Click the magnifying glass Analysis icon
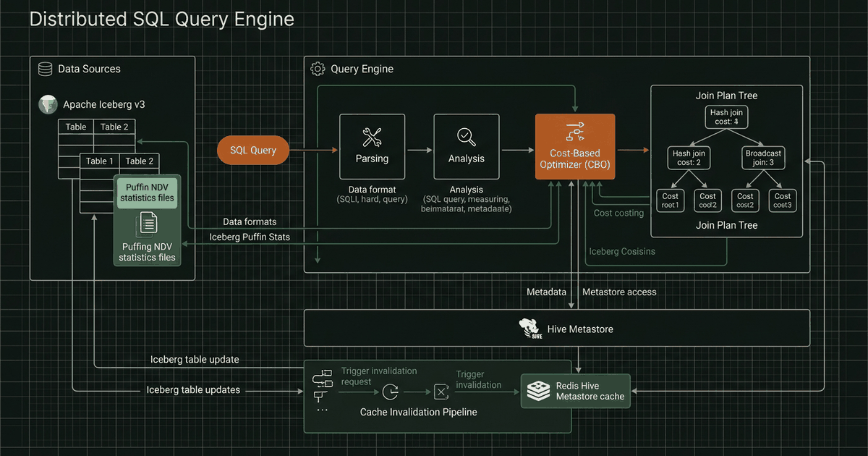 coord(466,137)
